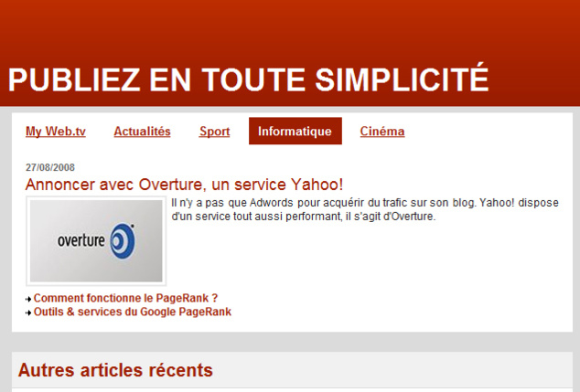Select the highlighted Informatique tab
This screenshot has height=392, width=580.
click(295, 132)
